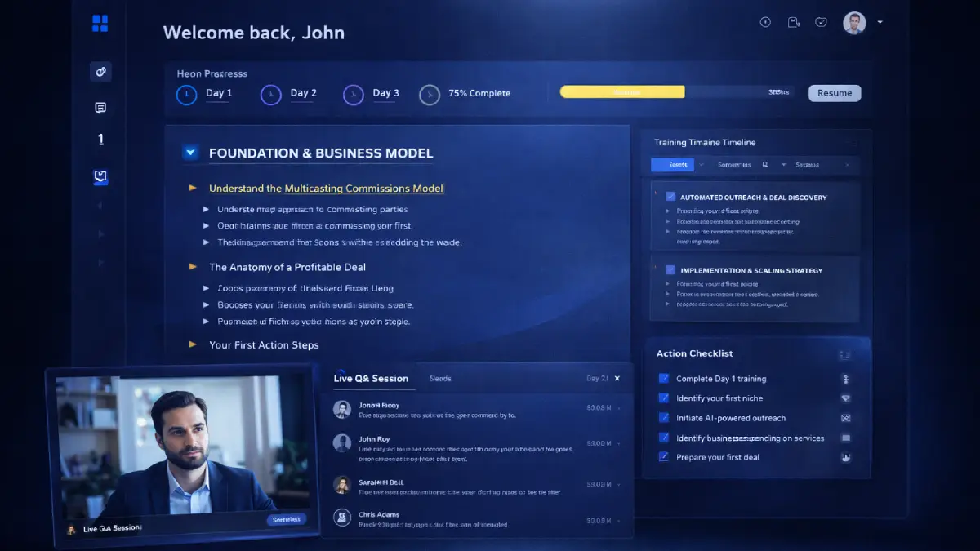The height and width of the screenshot is (551, 980).
Task: Click Implementation & Scaling Strategy title
Action: coord(751,270)
